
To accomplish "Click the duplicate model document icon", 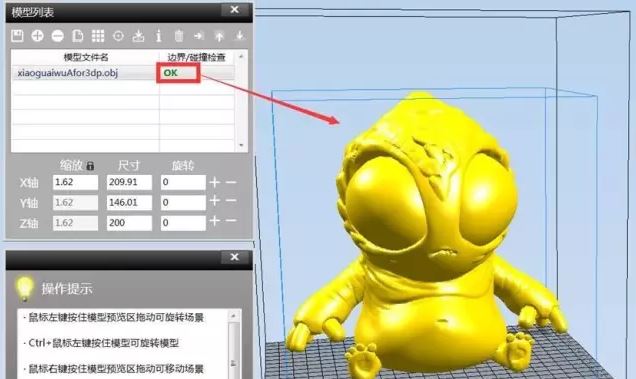I will click(x=77, y=36).
